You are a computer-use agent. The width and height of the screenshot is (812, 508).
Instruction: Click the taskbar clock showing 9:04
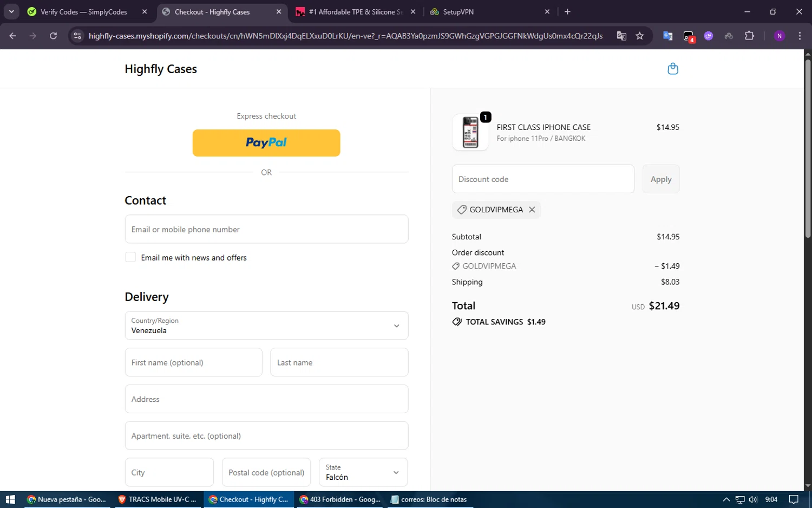coord(771,499)
